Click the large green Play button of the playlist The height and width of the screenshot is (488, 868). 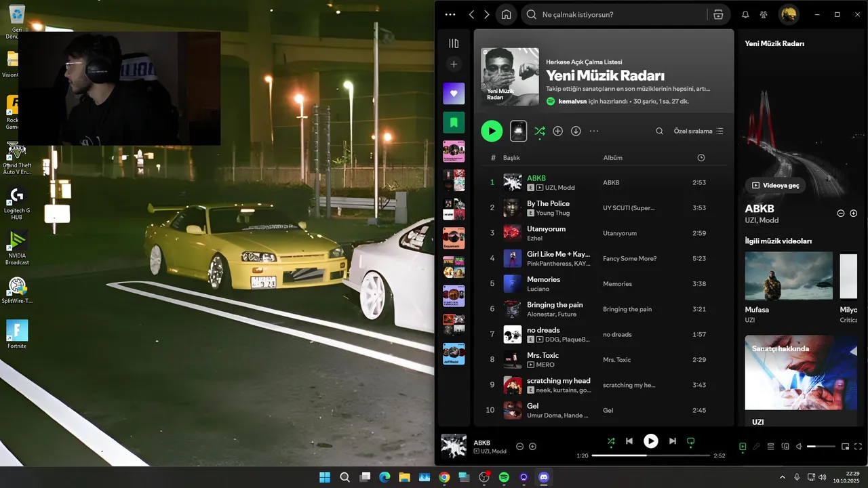click(492, 131)
